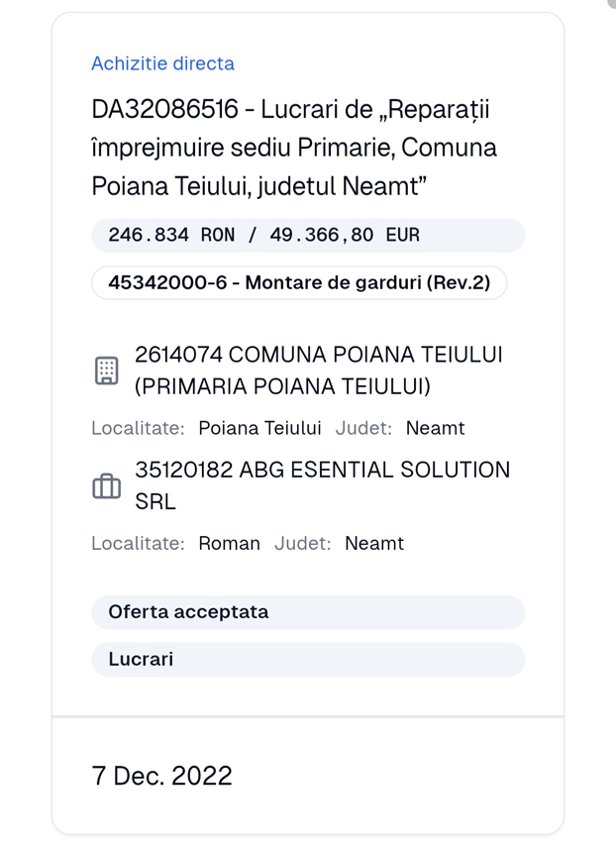Click the briefcase icon beside ABG ESENTIAL SOLUTION SRL
Screen dimensions: 616x847
[105, 485]
